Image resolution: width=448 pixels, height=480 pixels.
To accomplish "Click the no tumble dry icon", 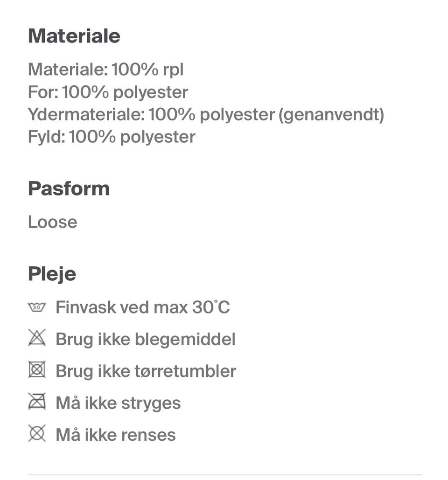I will 37,370.
